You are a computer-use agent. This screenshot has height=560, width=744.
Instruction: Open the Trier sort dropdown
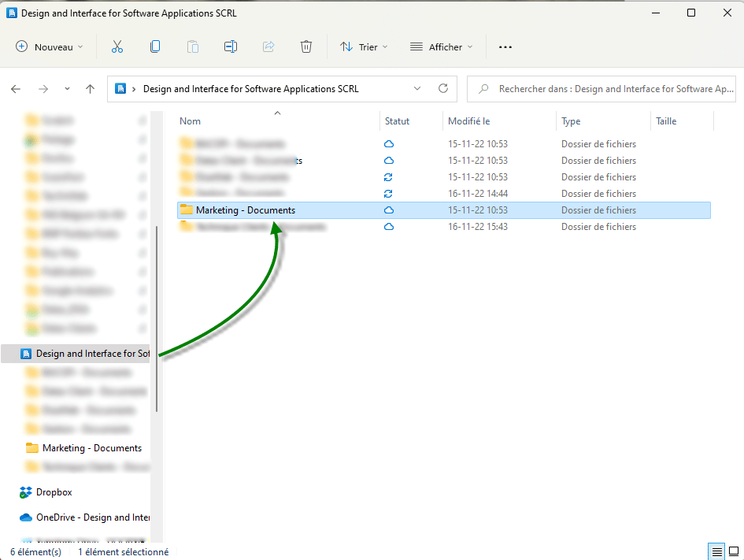364,47
